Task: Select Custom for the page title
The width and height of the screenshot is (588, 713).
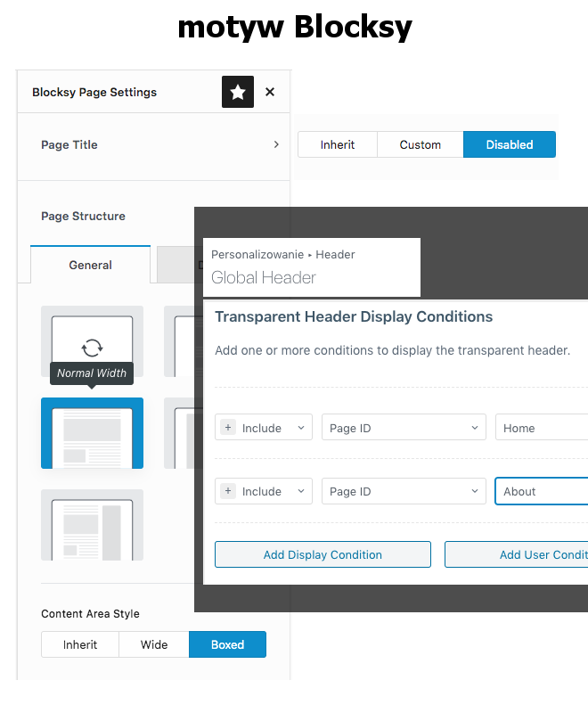Action: click(x=421, y=144)
